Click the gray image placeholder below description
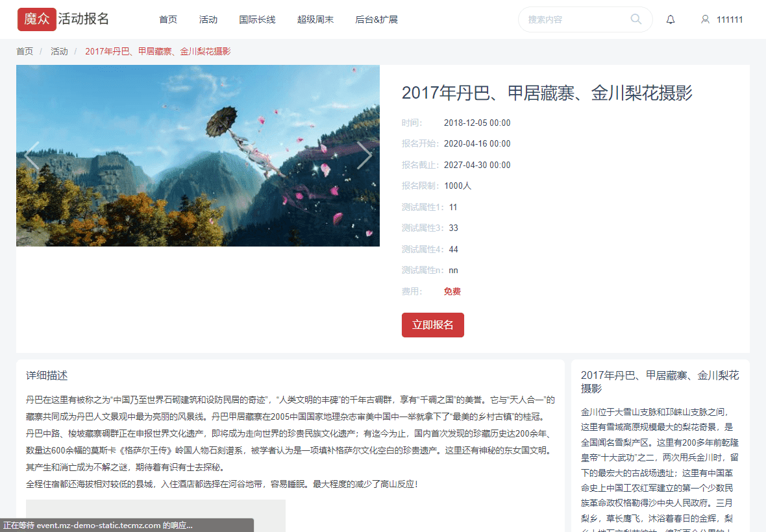The image size is (766, 532). [x=155, y=515]
